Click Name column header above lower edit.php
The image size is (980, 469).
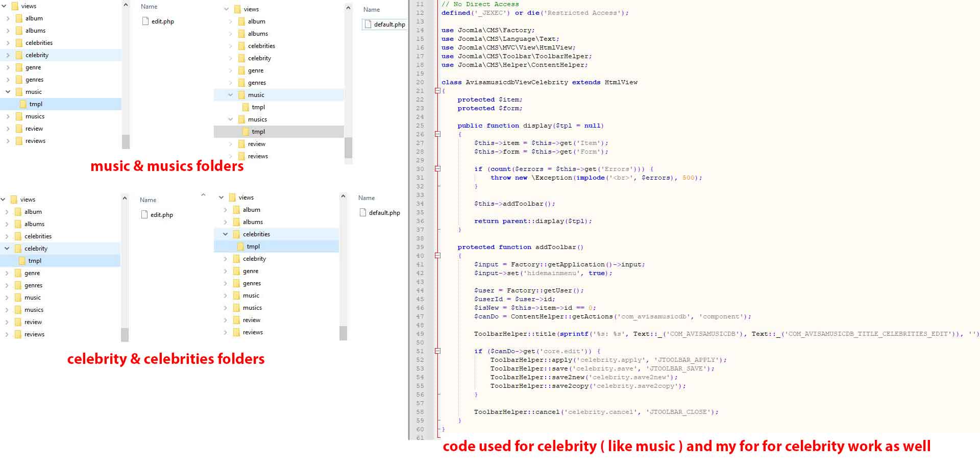click(x=148, y=200)
